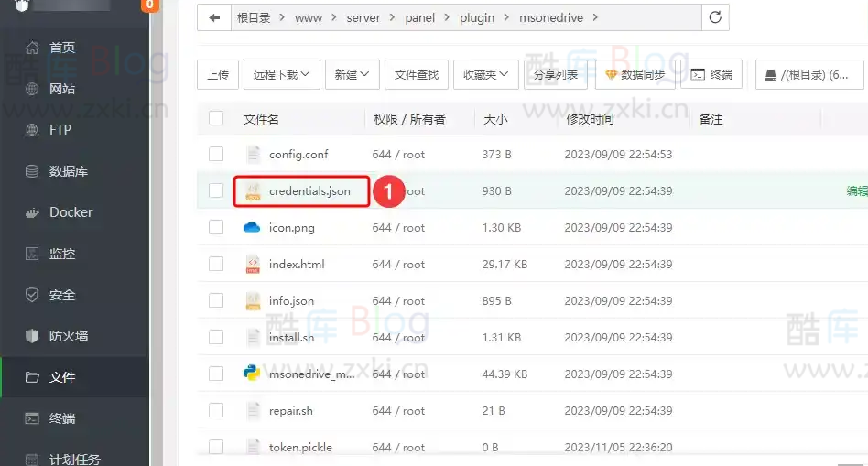
Task: Tick the select-all checkbox in header
Action: (216, 118)
